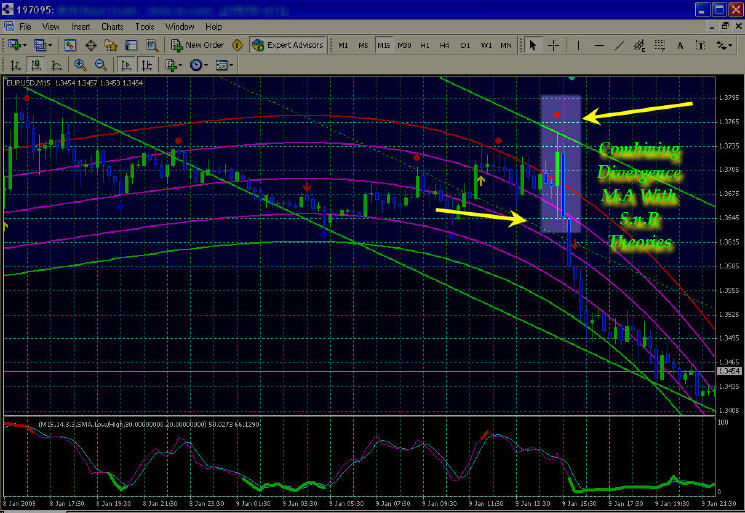Draw an equidistant channel
The image size is (745, 513).
click(x=640, y=46)
